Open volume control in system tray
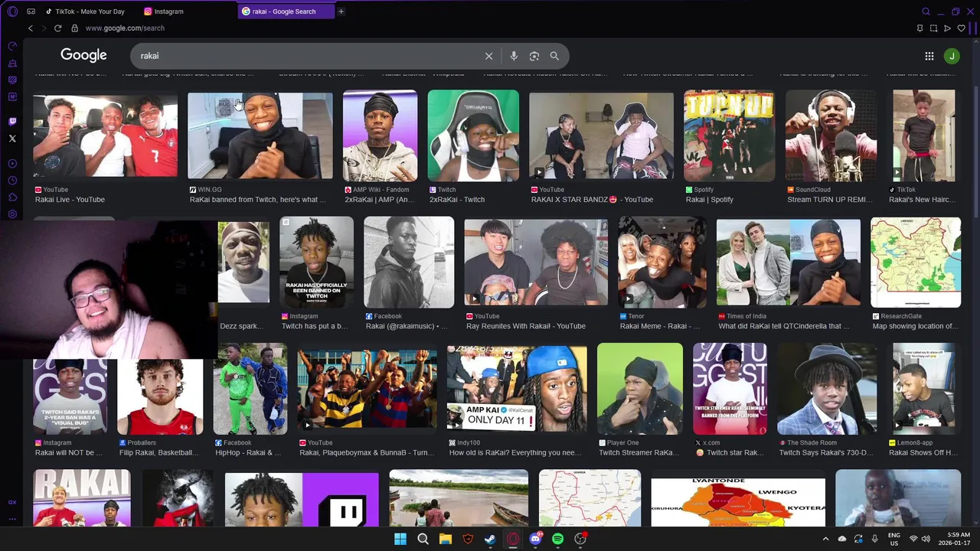The height and width of the screenshot is (551, 980). click(926, 539)
